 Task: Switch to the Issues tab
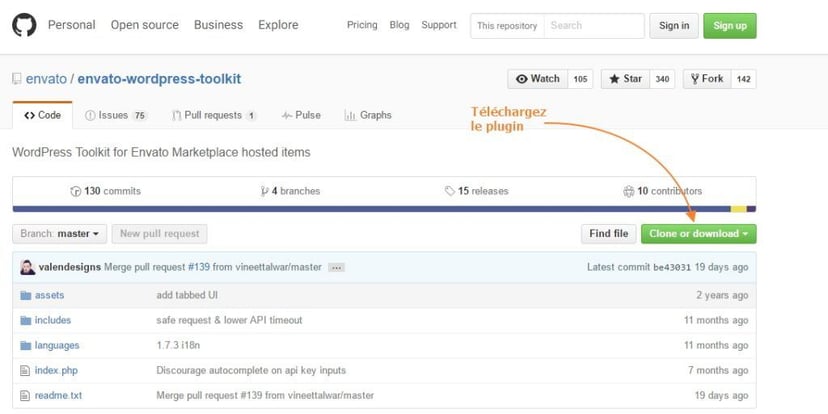115,115
